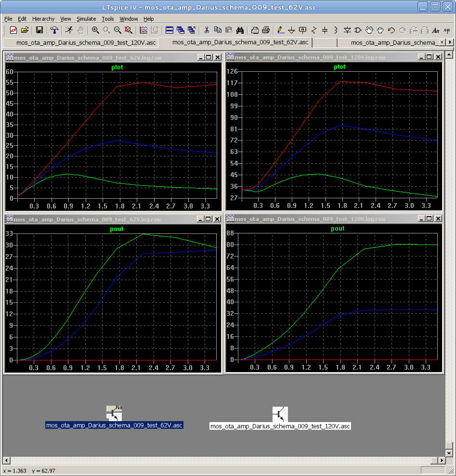Open the Tools menu

pos(108,19)
